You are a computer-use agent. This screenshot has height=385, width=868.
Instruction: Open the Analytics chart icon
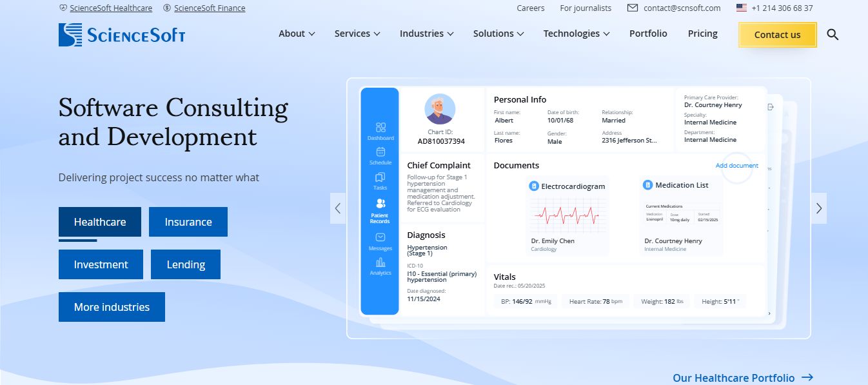pyautogui.click(x=380, y=262)
